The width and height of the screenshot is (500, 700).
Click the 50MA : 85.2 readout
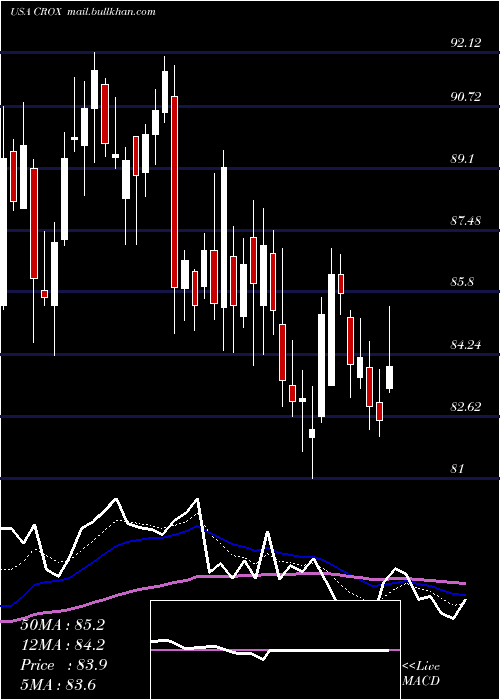(62, 625)
